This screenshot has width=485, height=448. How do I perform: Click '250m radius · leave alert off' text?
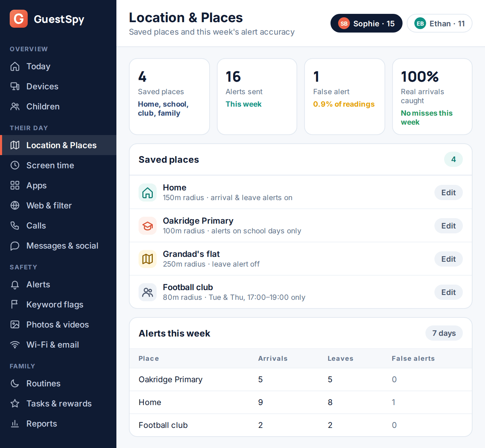[x=211, y=264]
